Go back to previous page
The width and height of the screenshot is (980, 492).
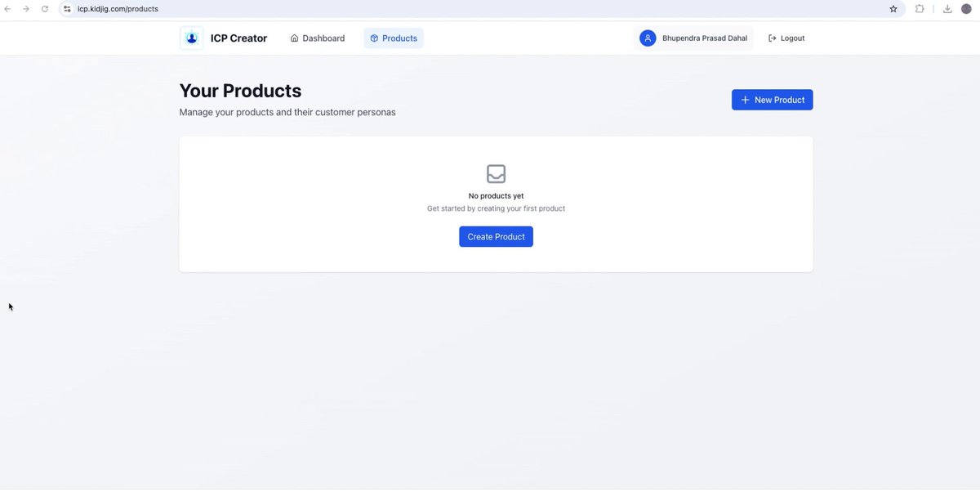(8, 9)
